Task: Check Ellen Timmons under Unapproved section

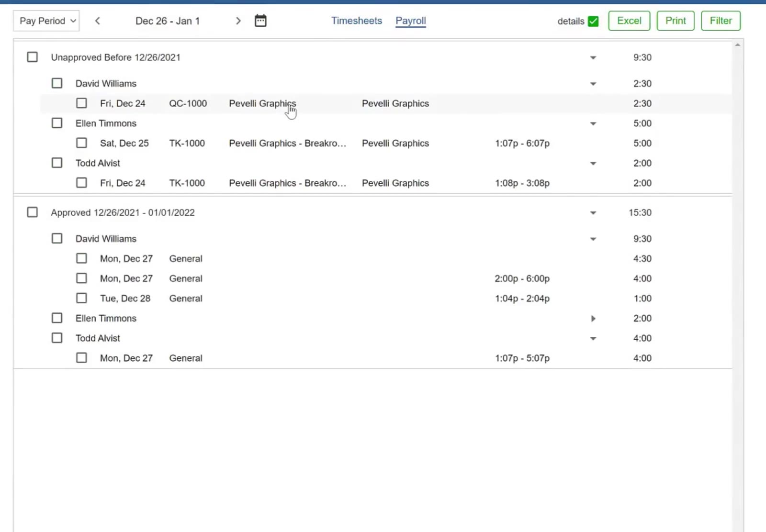Action: click(57, 123)
